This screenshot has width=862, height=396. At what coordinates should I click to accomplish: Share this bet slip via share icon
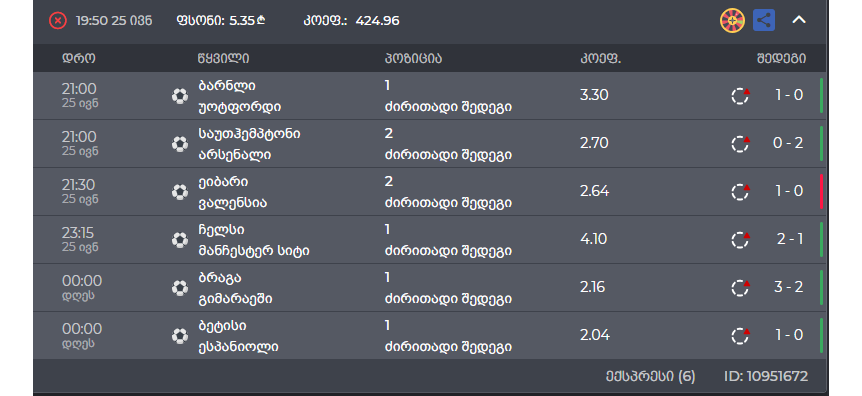764,20
